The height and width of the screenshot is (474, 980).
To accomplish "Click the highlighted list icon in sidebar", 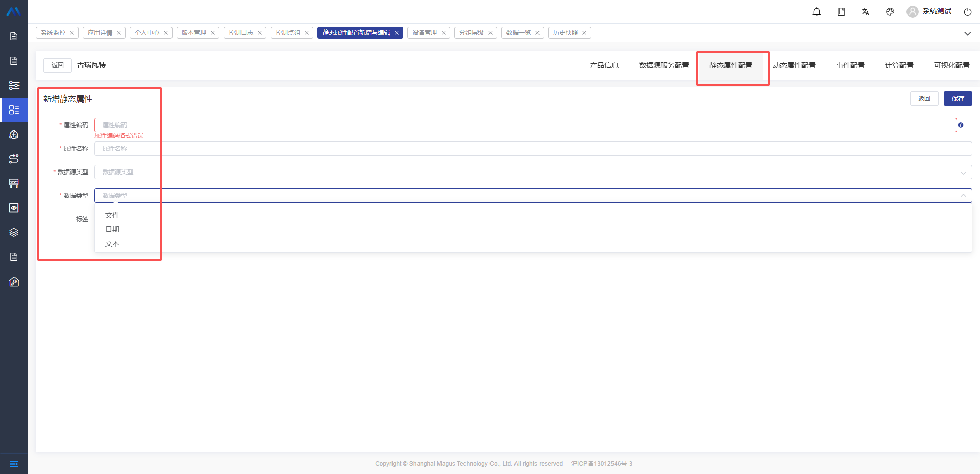I will pyautogui.click(x=14, y=110).
